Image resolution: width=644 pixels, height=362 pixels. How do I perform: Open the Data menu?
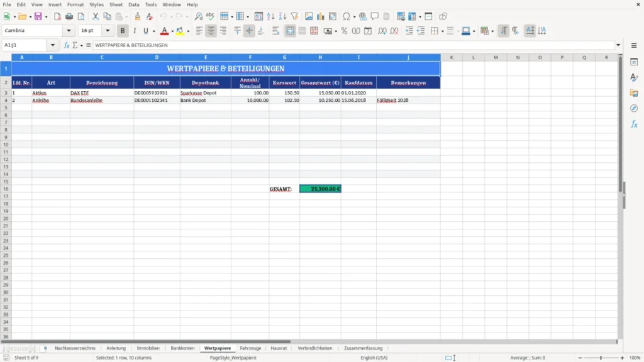[x=134, y=4]
